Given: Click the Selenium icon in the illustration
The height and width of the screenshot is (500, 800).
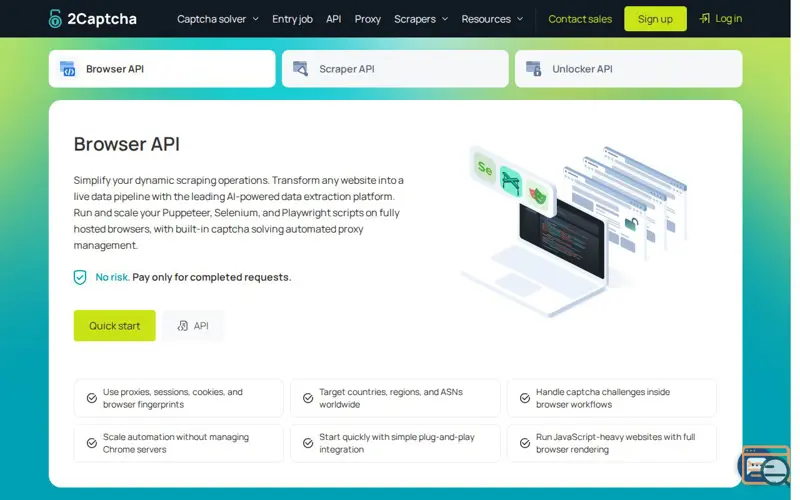Looking at the screenshot, I should click(484, 167).
